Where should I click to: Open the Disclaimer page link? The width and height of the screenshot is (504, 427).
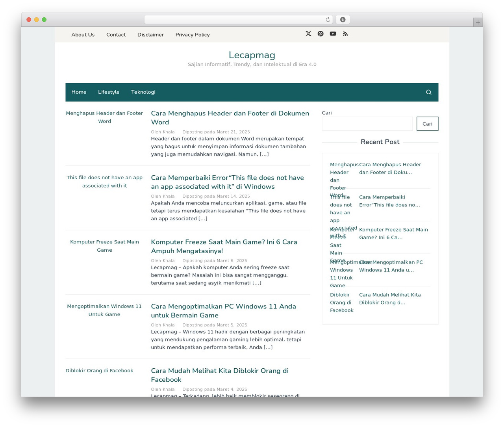(x=150, y=35)
